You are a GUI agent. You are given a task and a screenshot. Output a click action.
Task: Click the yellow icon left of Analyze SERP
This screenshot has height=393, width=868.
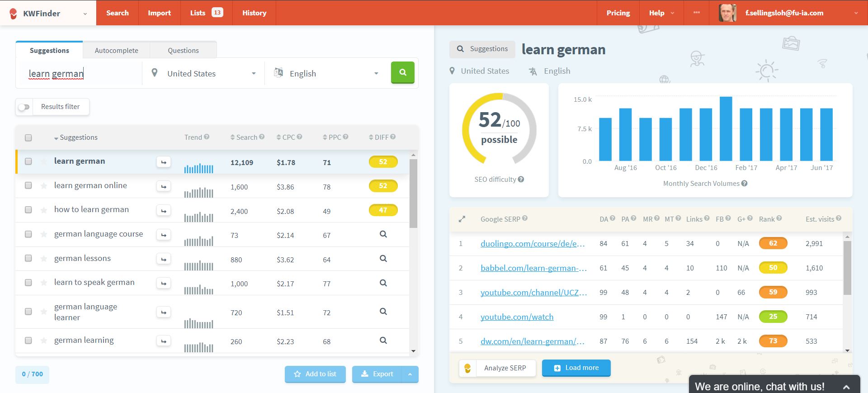pyautogui.click(x=467, y=368)
